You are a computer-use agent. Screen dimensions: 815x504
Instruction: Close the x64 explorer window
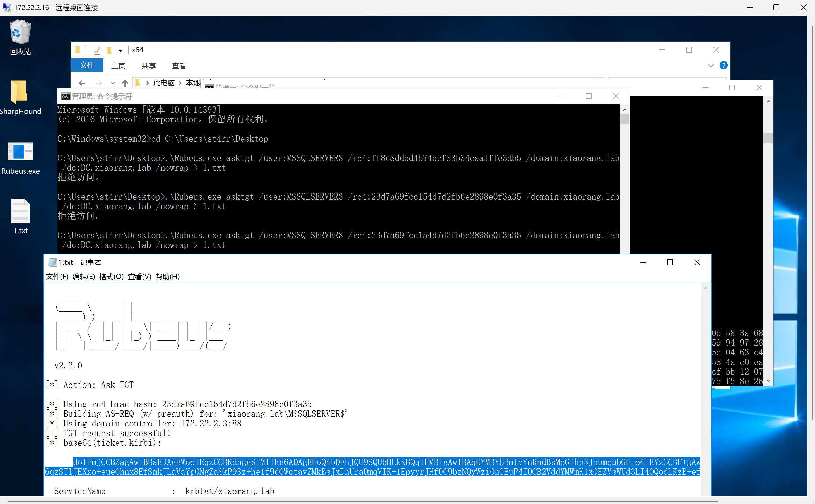coord(716,50)
